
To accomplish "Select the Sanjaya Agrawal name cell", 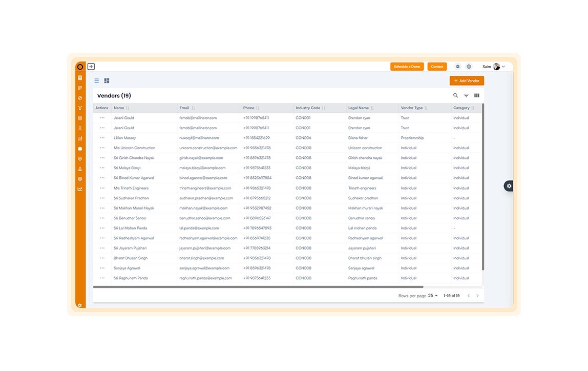I will (127, 268).
